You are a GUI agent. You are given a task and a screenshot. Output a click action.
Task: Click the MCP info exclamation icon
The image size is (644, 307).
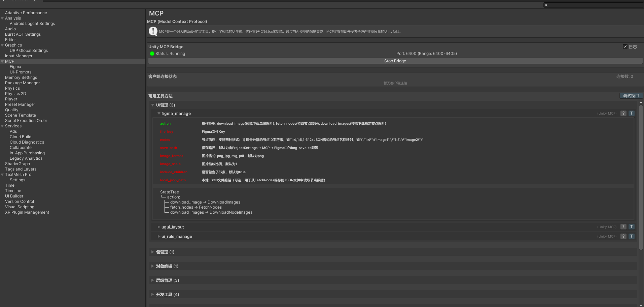[153, 31]
